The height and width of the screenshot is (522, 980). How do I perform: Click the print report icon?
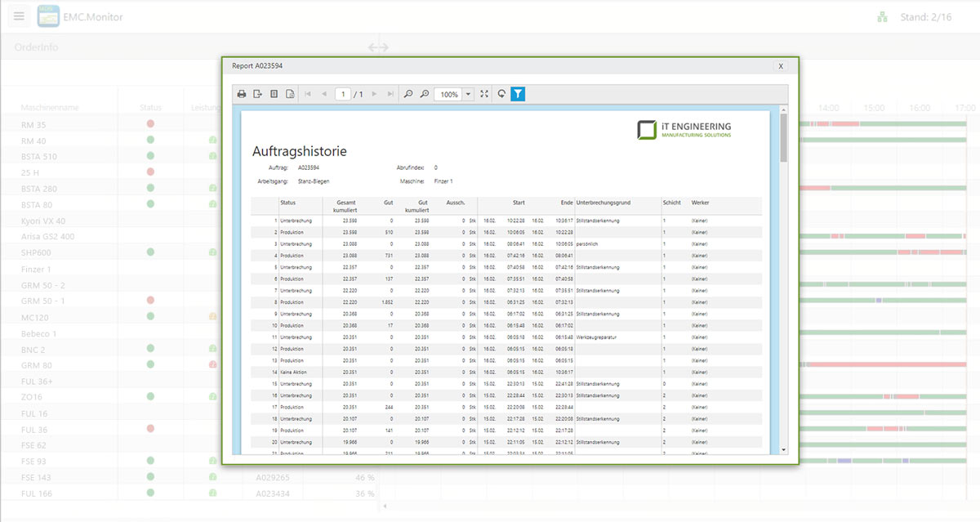pos(242,94)
